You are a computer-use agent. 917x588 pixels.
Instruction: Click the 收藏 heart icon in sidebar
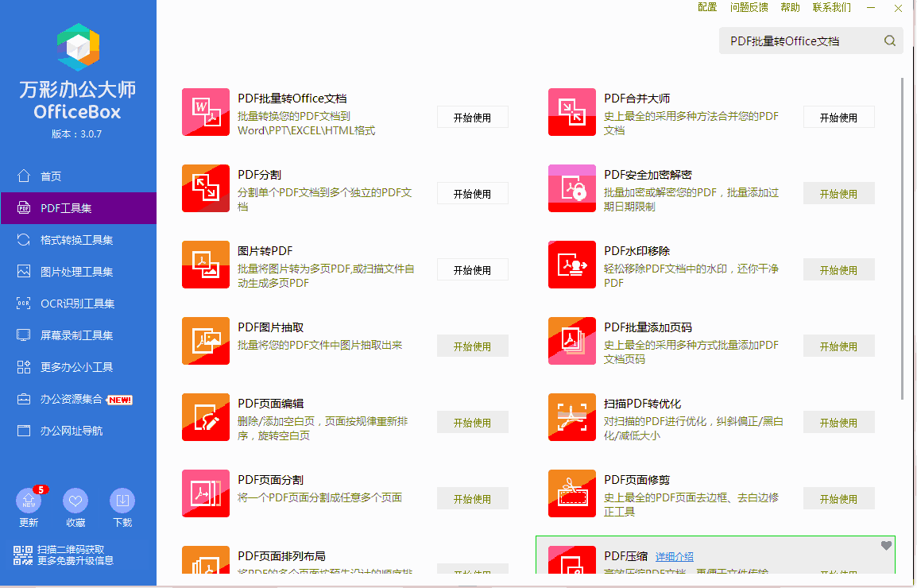click(x=75, y=501)
